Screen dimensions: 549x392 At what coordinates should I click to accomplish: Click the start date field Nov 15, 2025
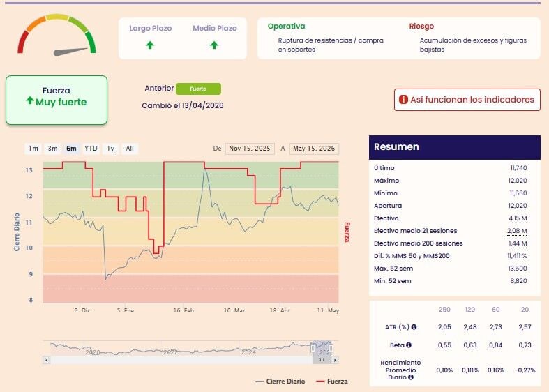pos(250,149)
